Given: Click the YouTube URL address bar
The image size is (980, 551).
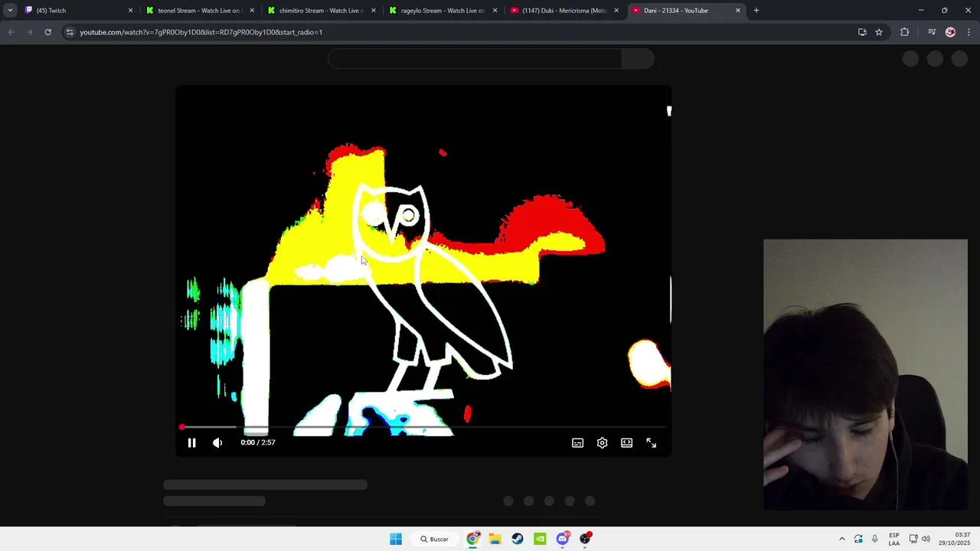Looking at the screenshot, I should coord(459,32).
